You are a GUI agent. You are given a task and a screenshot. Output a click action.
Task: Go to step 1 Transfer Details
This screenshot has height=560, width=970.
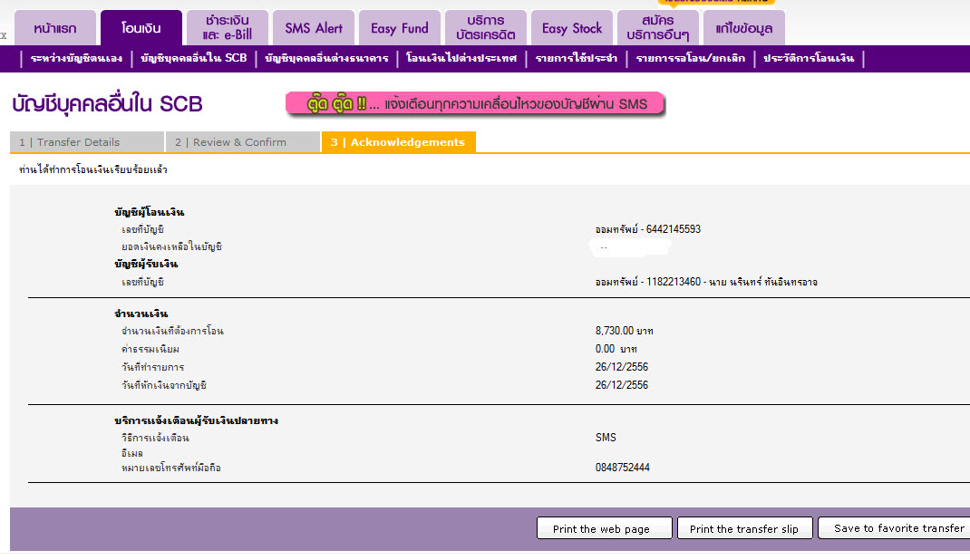tap(87, 142)
